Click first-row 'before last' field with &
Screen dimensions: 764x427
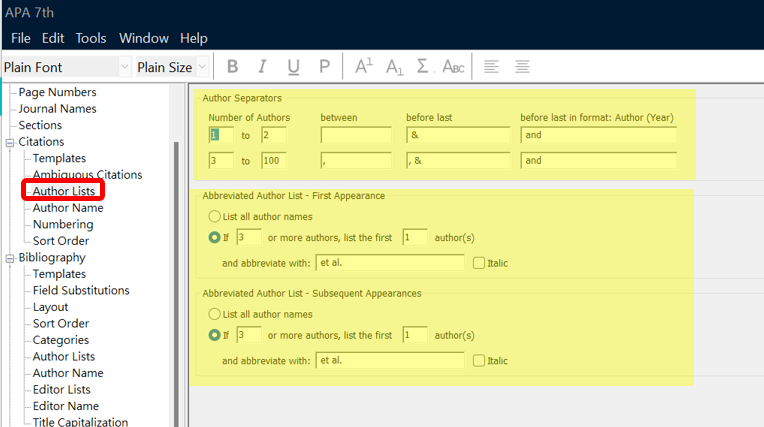click(458, 135)
